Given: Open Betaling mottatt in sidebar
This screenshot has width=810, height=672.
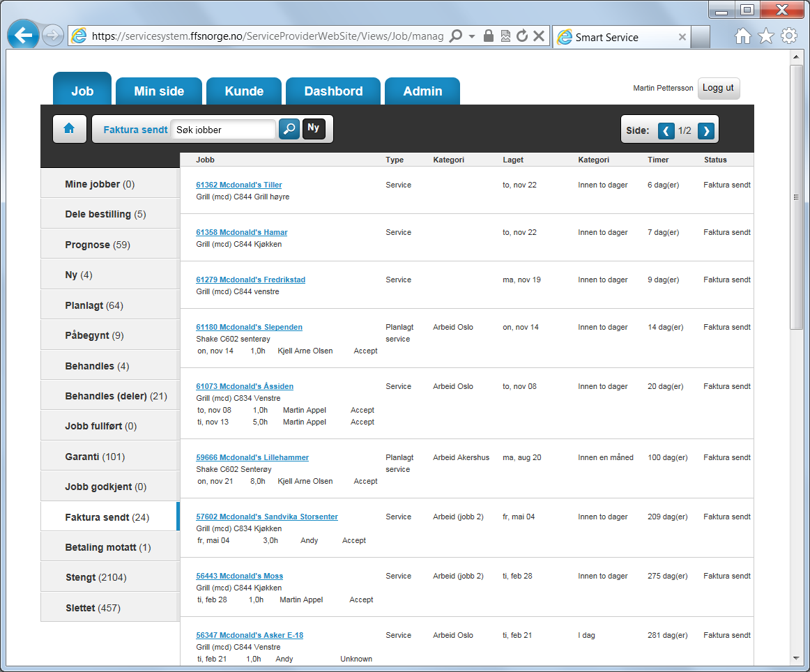Looking at the screenshot, I should (x=110, y=547).
